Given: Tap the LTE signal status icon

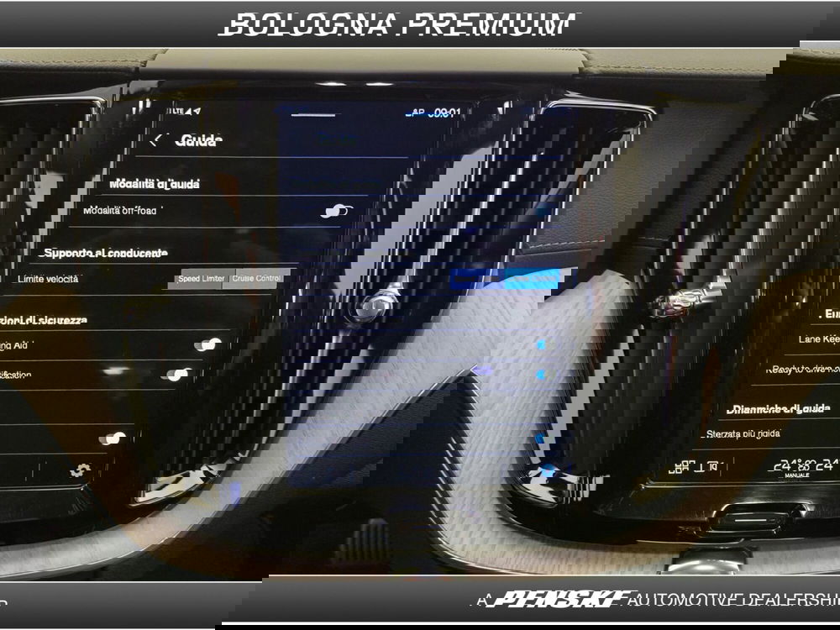Looking at the screenshot, I should click(x=176, y=111).
